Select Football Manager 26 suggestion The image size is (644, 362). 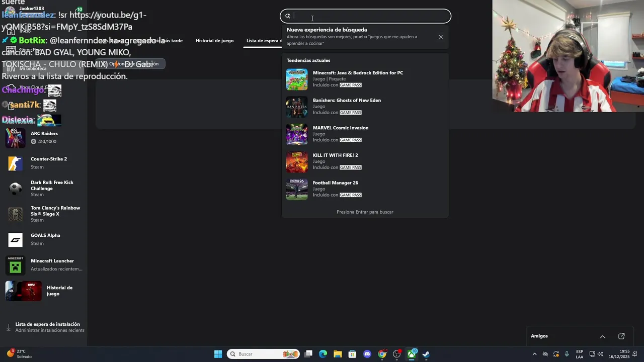click(365, 190)
